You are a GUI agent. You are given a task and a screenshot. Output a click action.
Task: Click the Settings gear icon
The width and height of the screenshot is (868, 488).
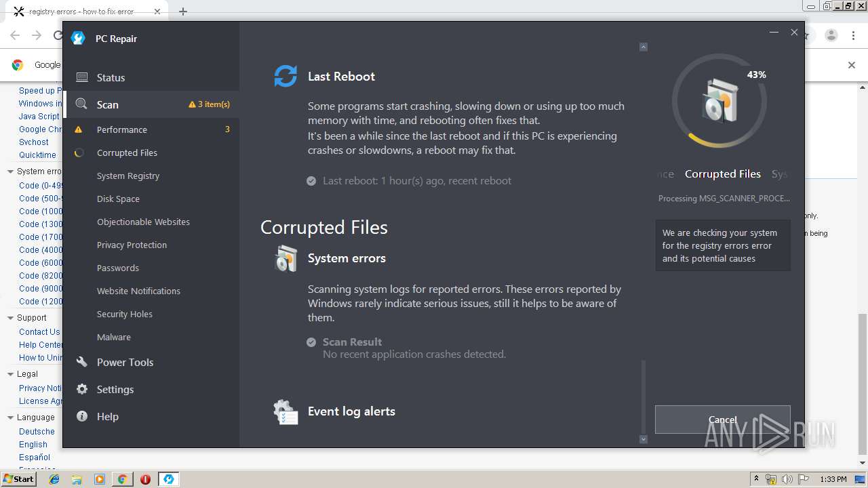click(x=82, y=389)
